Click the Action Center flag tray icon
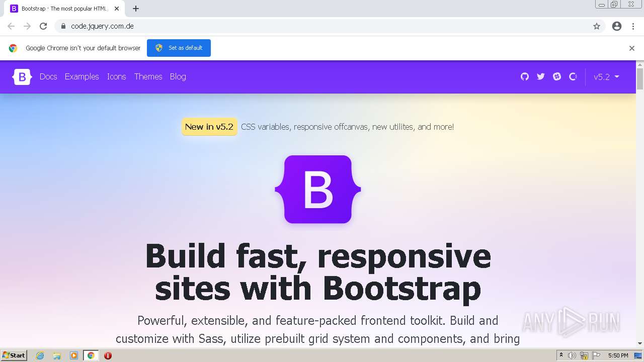Image resolution: width=644 pixels, height=362 pixels. [x=596, y=355]
